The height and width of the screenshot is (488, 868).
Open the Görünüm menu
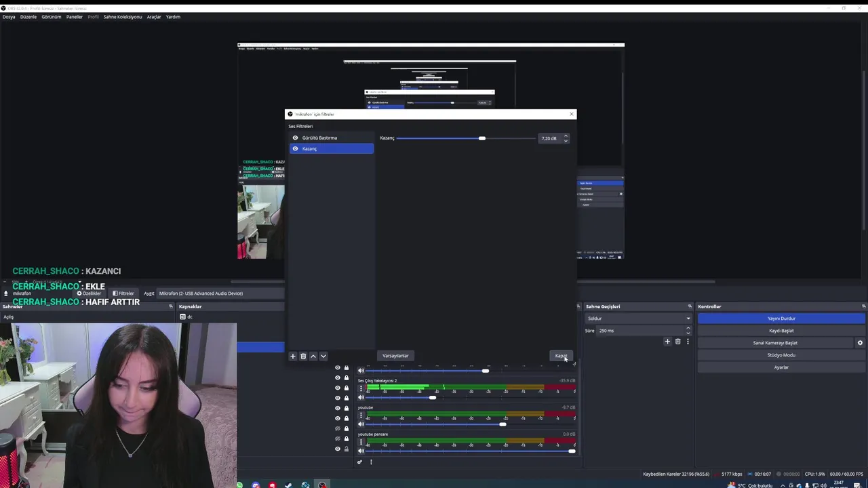[52, 17]
